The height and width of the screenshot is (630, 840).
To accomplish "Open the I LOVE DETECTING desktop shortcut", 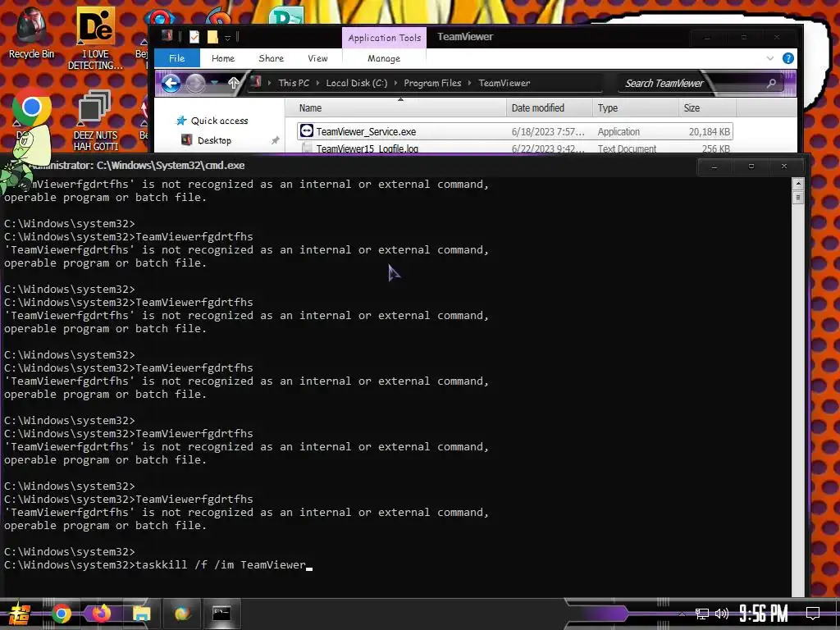I will coord(95,39).
